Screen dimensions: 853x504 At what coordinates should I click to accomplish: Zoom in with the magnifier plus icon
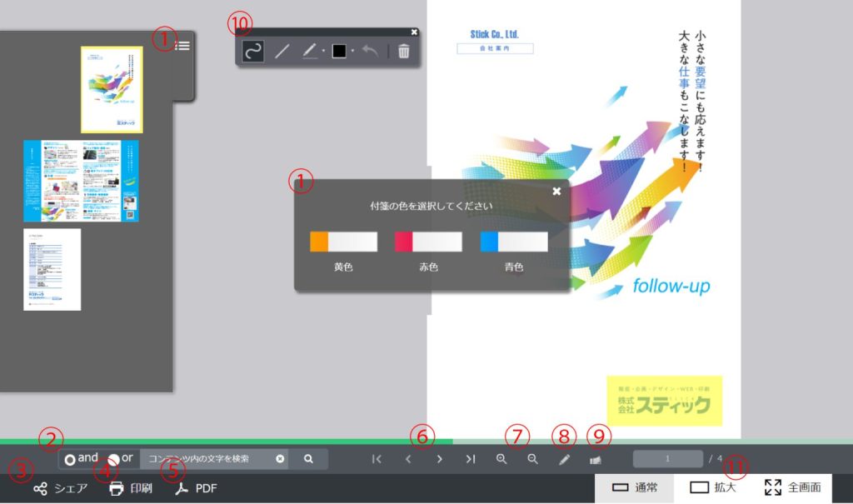[x=501, y=459]
